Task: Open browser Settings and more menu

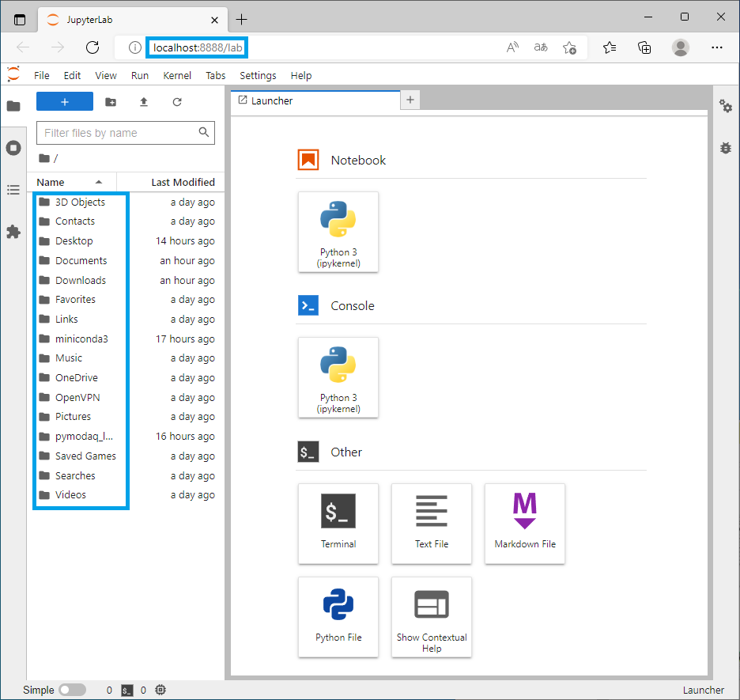Action: [x=716, y=47]
